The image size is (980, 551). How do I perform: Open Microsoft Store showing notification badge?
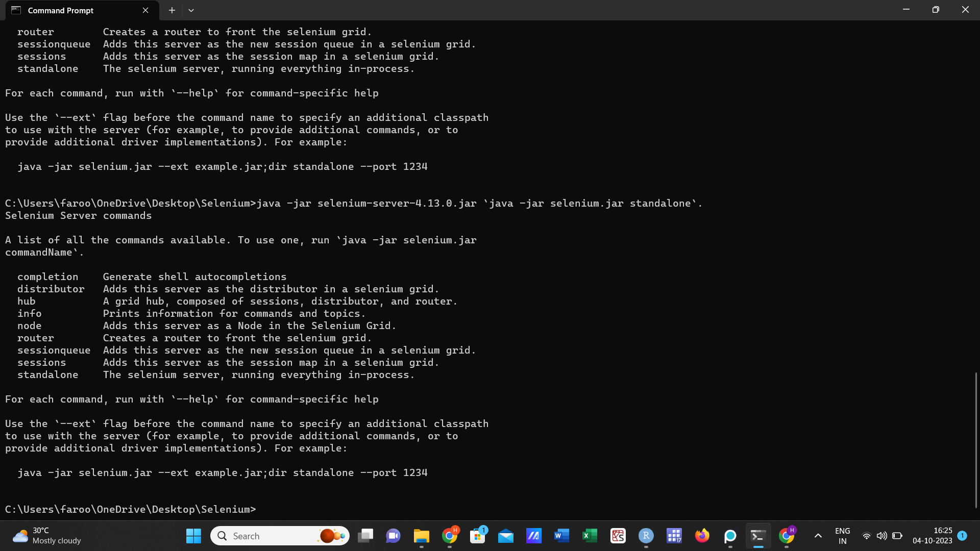coord(478,536)
